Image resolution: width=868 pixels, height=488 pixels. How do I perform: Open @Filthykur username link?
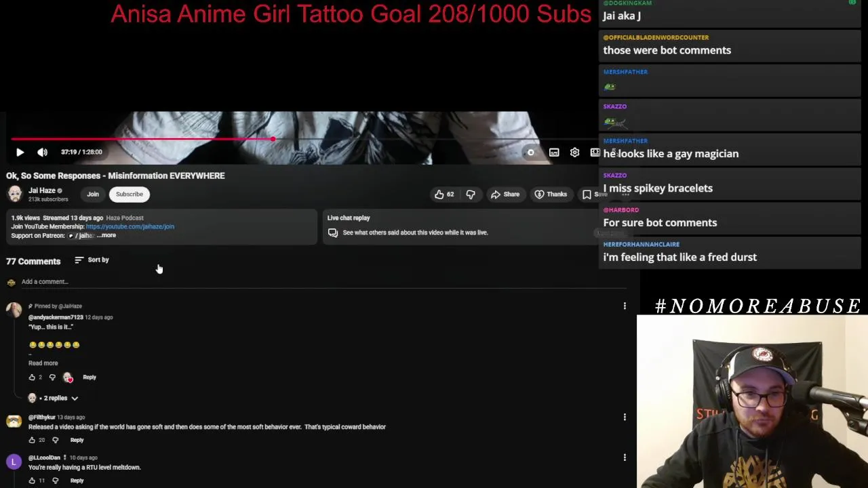click(x=42, y=418)
